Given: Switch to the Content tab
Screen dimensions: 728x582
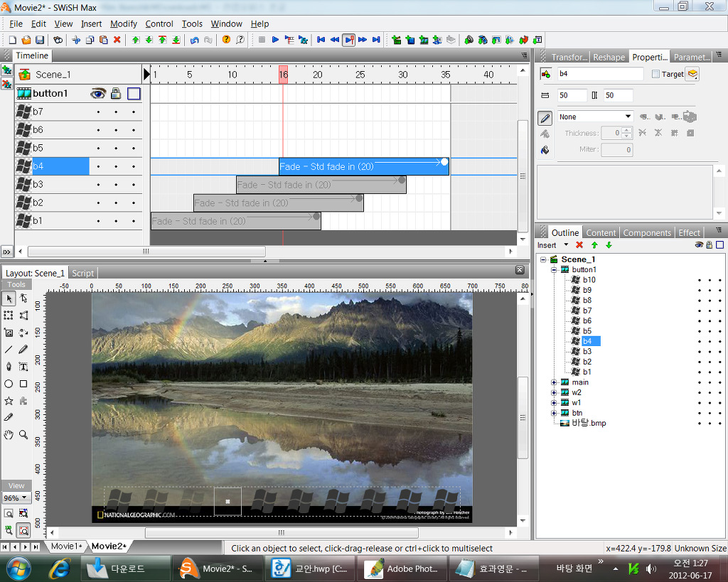Looking at the screenshot, I should tap(601, 232).
